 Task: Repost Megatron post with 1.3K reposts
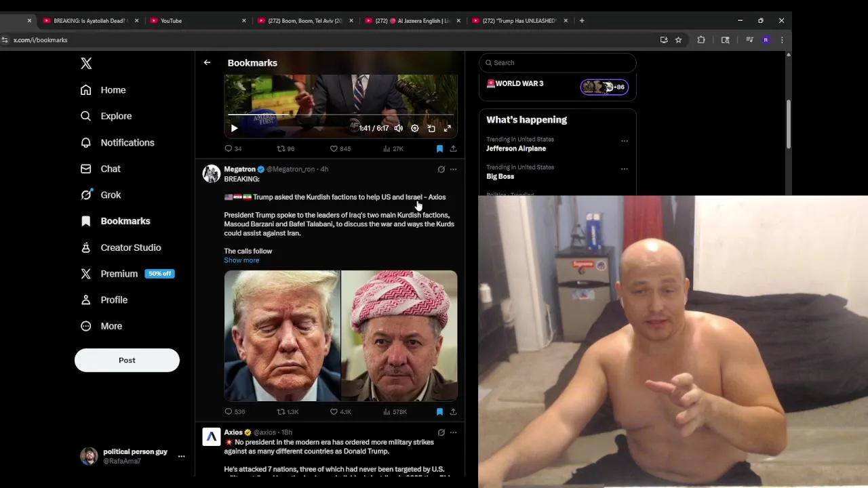pos(288,411)
